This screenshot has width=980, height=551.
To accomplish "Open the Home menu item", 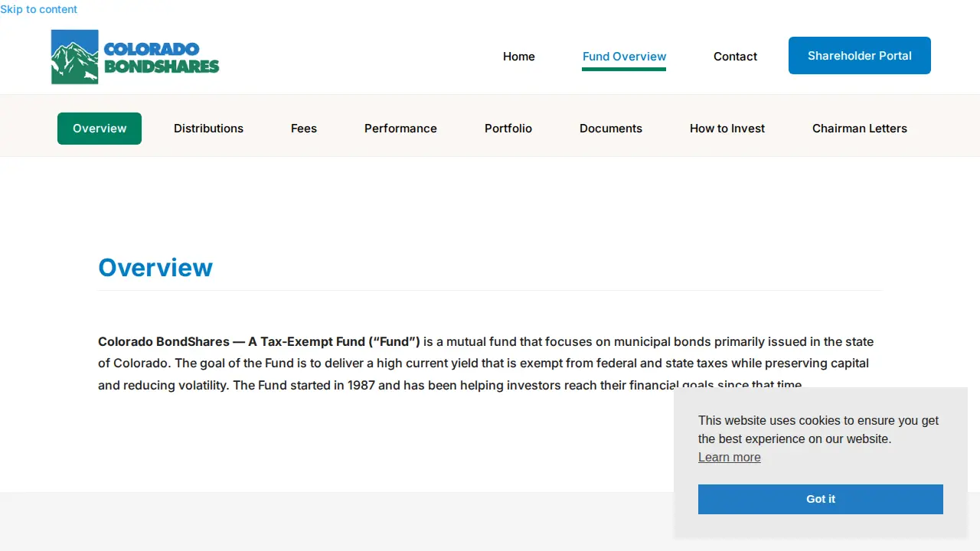I will click(519, 57).
